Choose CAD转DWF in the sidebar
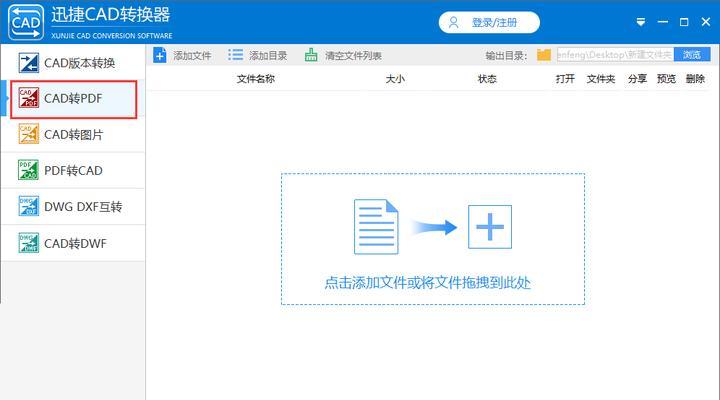Viewport: 720px width, 400px height. (73, 243)
